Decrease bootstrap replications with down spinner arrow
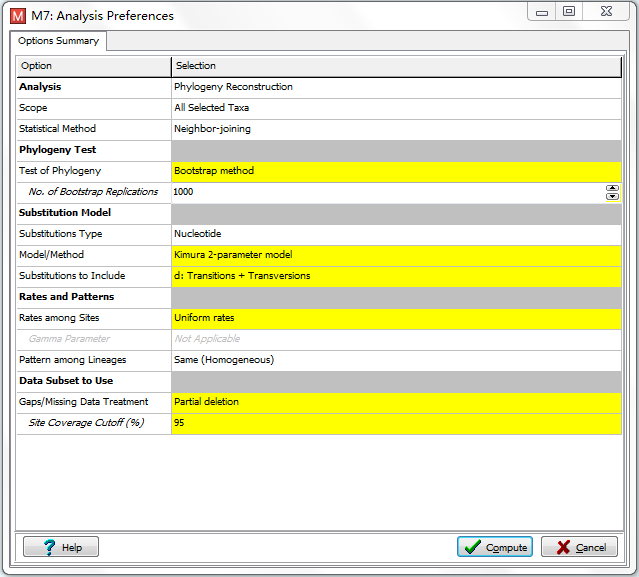This screenshot has width=639, height=577. (612, 196)
